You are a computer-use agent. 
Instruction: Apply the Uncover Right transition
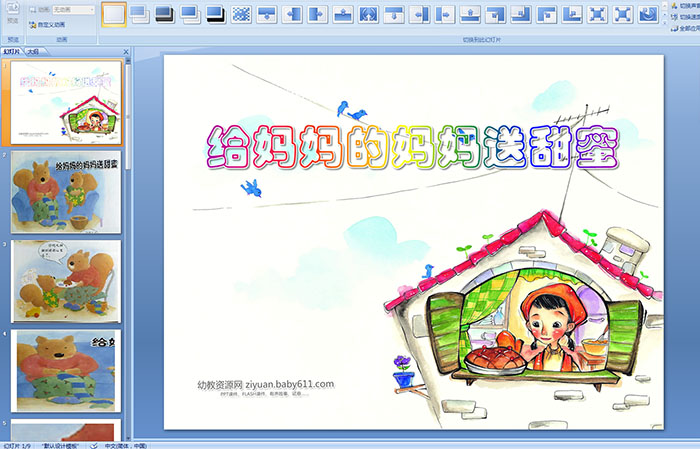pyautogui.click(x=445, y=14)
